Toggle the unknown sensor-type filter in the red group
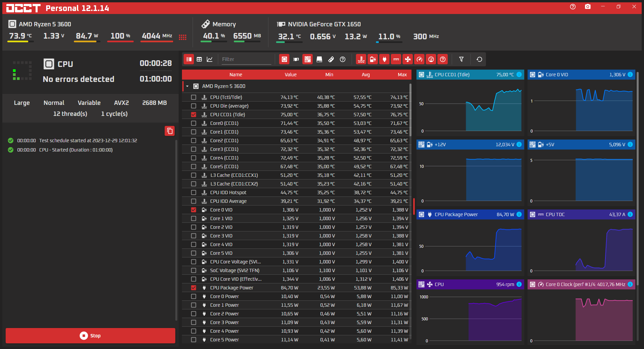This screenshot has height=349, width=644. (x=443, y=59)
